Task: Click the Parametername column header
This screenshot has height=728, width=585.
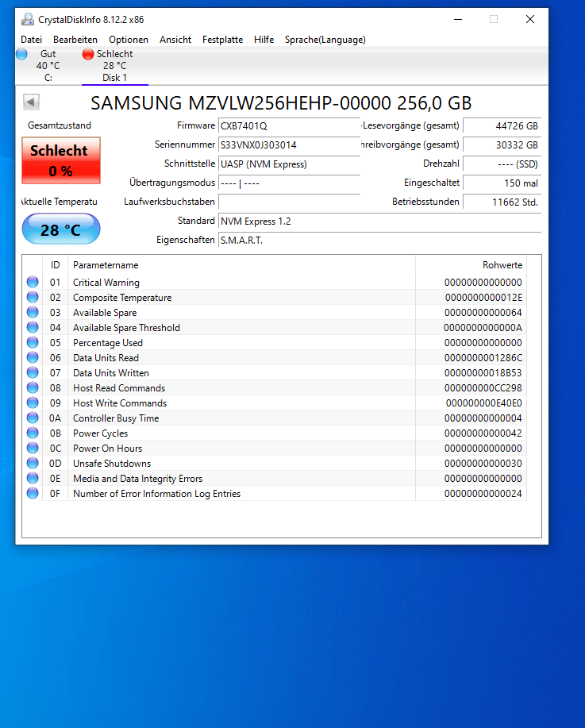Action: (241, 264)
